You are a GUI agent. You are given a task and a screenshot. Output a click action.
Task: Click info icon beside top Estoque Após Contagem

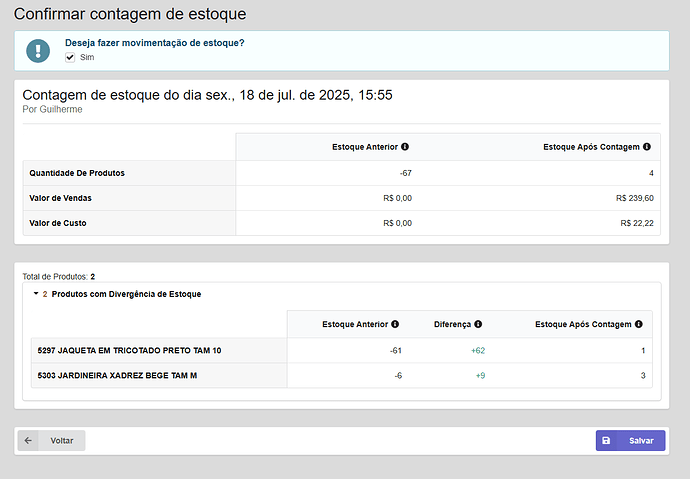tap(648, 147)
